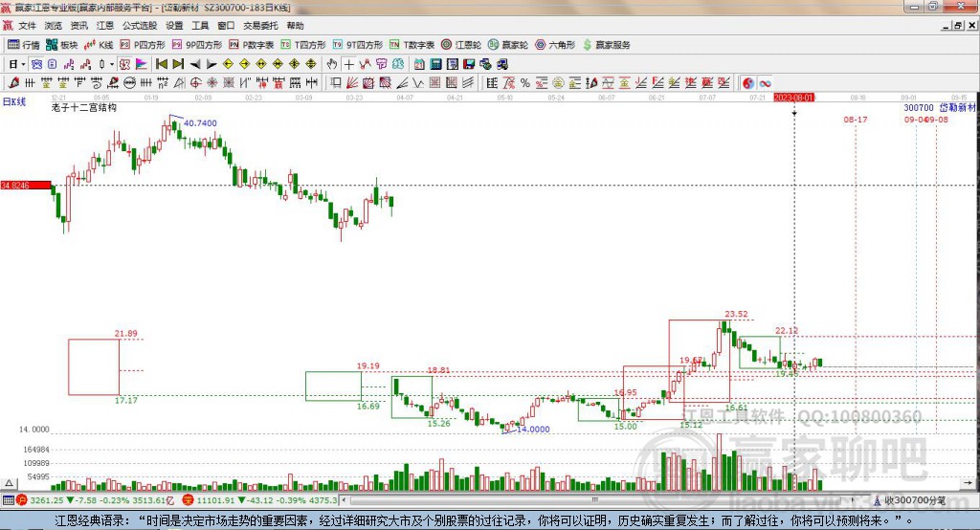Toggle the 权 price adjustment icon

[x=124, y=64]
